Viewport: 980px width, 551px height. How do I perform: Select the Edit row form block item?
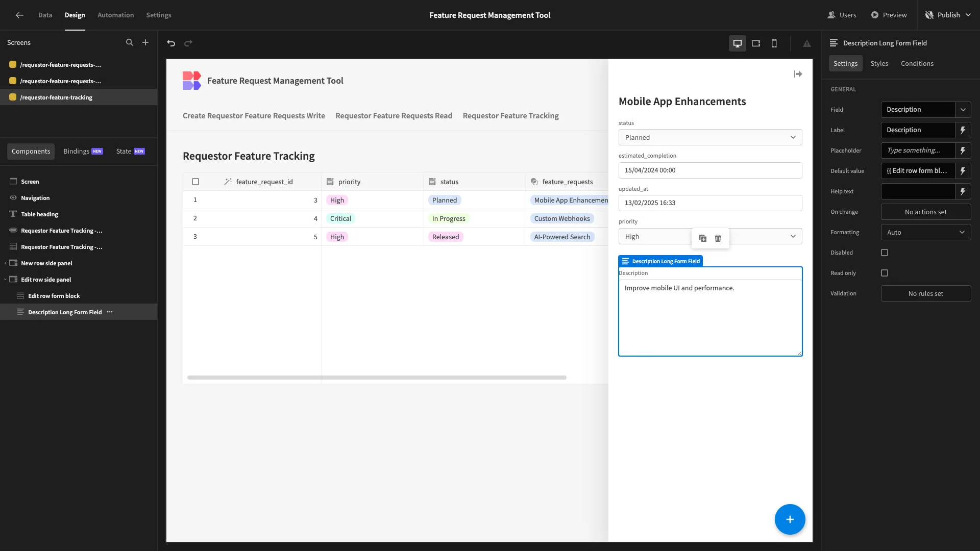[79, 296]
